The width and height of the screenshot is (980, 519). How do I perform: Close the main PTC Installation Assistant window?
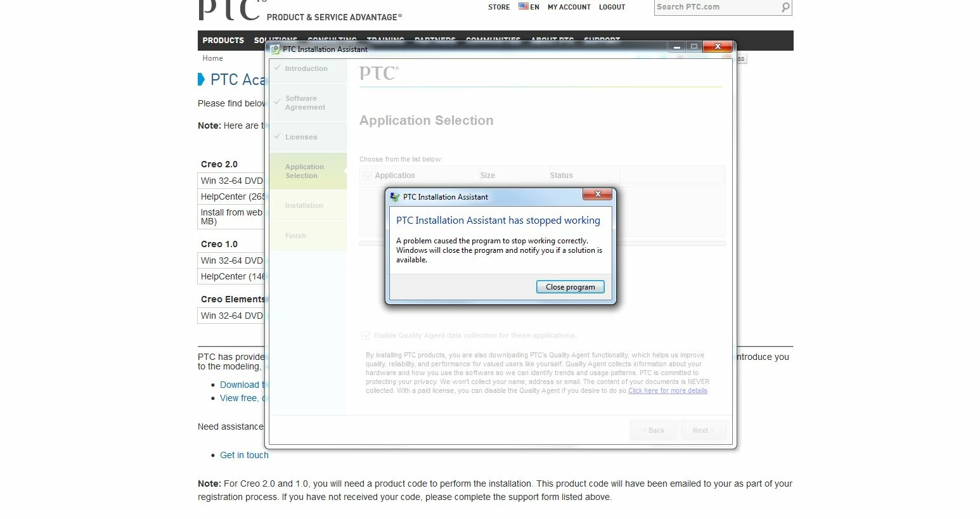[718, 47]
